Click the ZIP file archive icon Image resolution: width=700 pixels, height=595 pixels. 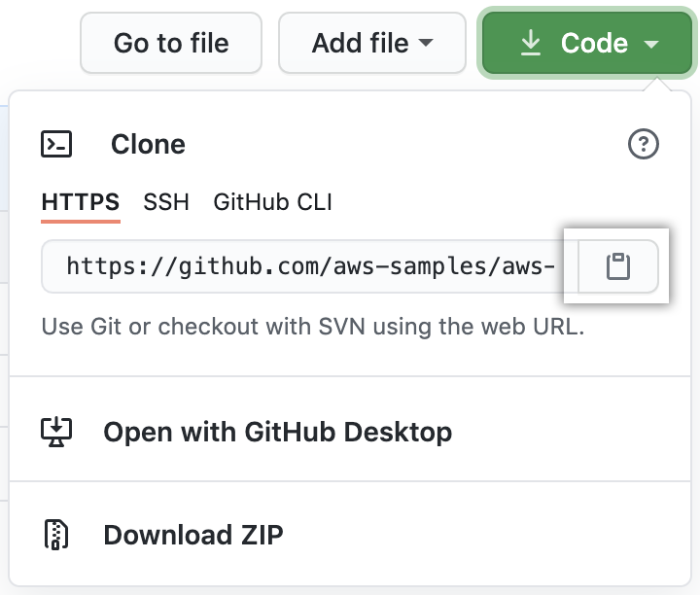[56, 535]
